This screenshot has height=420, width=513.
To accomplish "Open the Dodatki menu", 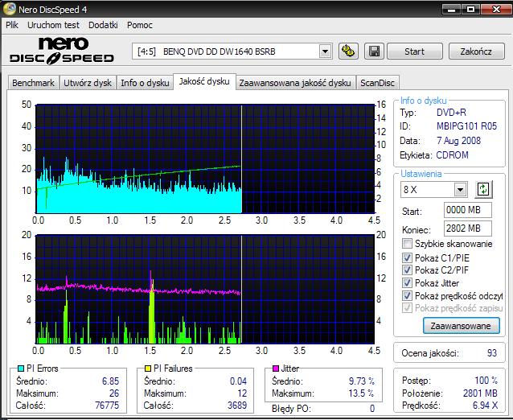I will [103, 25].
